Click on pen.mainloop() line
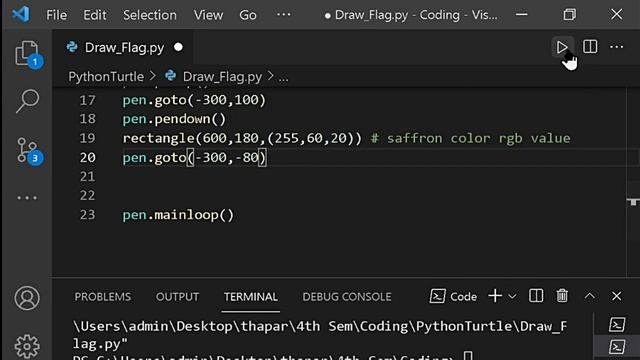 click(x=178, y=215)
